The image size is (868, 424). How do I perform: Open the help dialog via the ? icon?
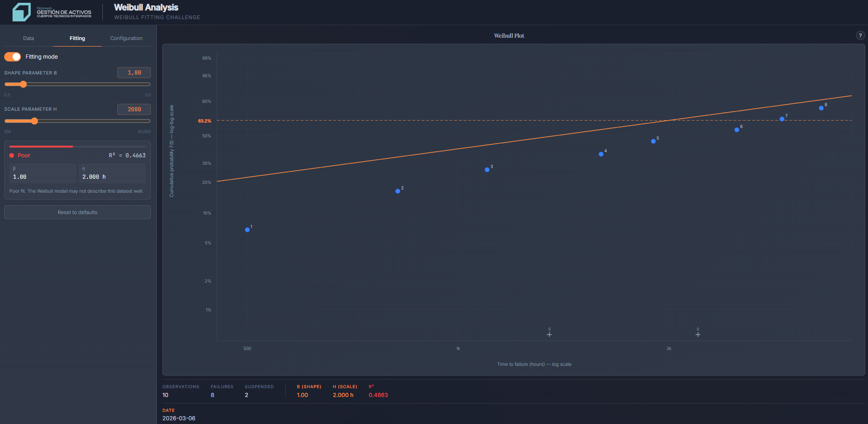point(860,35)
